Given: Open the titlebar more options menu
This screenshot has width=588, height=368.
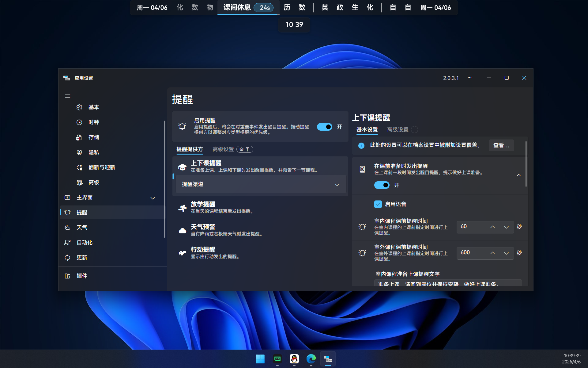Looking at the screenshot, I should coord(469,78).
